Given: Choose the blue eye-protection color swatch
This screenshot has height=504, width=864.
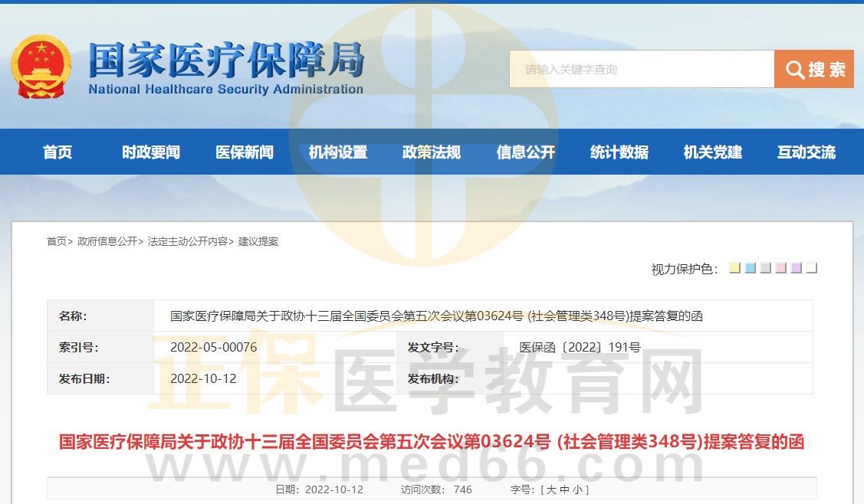Looking at the screenshot, I should coord(750,268).
